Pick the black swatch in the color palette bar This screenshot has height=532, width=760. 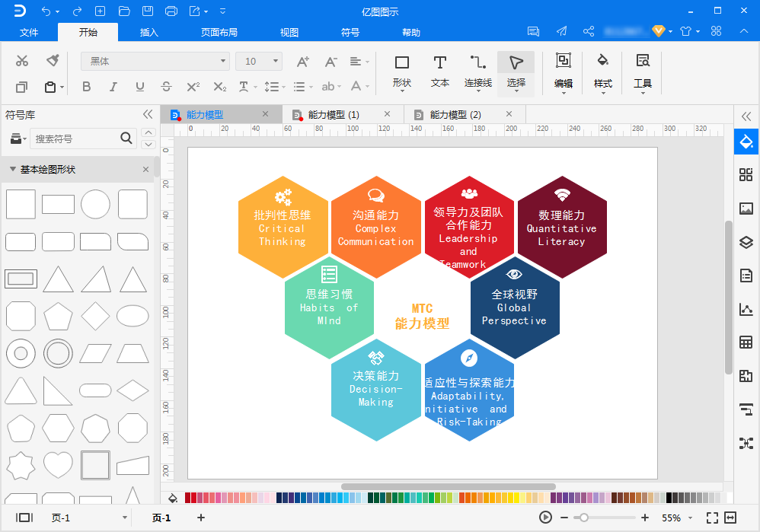tap(670, 498)
